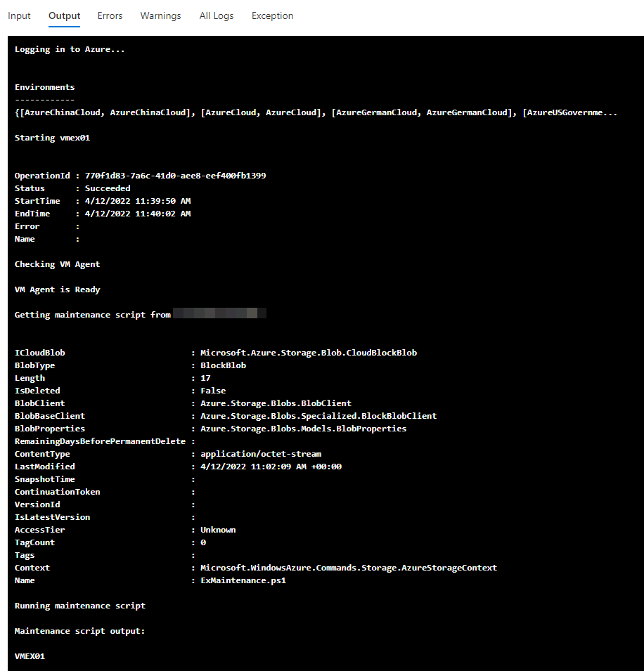The height and width of the screenshot is (671, 644).
Task: Open the Errors tab
Action: (110, 16)
